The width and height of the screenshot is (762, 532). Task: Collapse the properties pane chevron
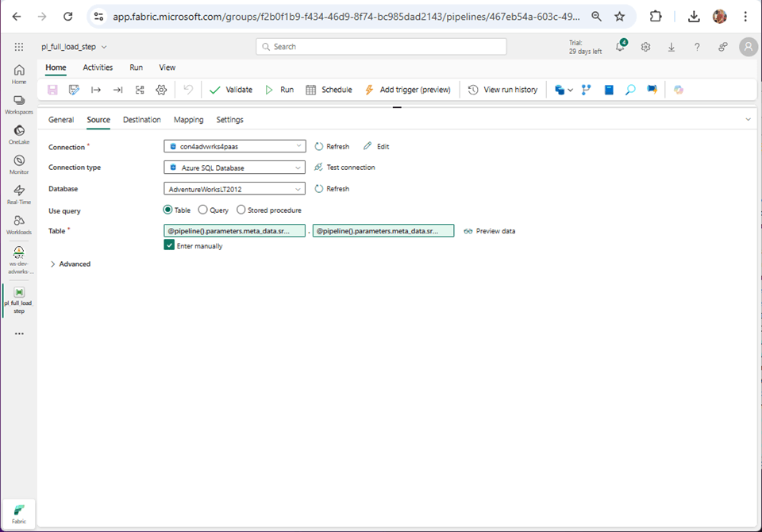(748, 120)
